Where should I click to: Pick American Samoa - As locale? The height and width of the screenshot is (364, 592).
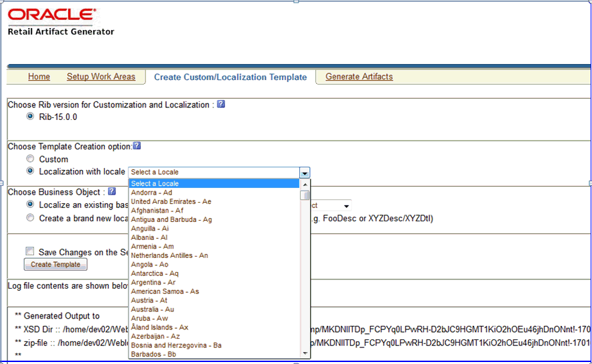tap(214, 291)
